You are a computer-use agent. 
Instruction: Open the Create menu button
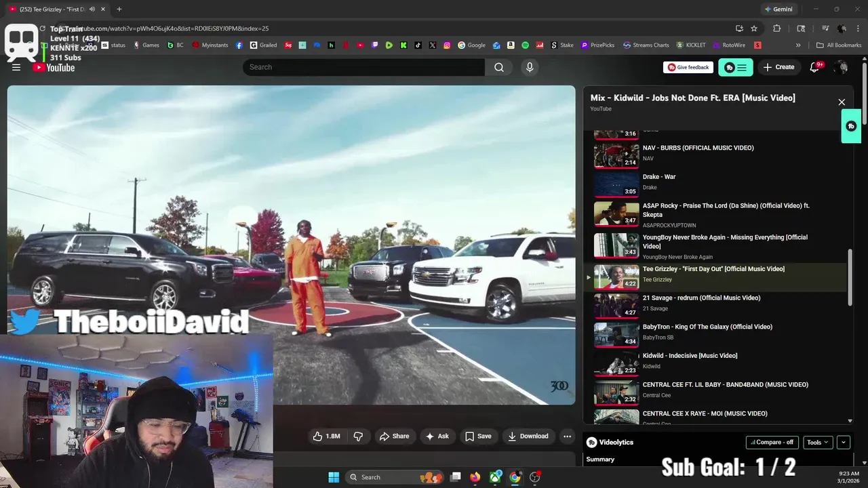(x=778, y=67)
